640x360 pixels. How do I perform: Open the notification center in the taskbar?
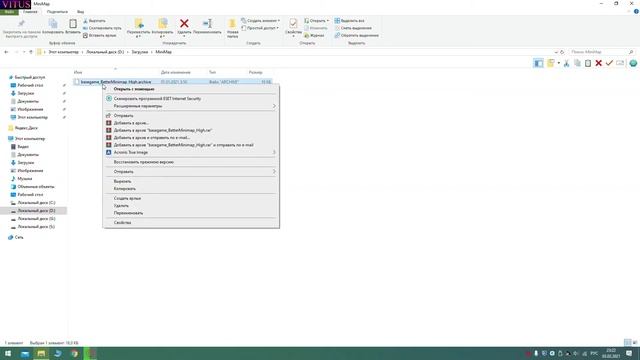coord(629,353)
